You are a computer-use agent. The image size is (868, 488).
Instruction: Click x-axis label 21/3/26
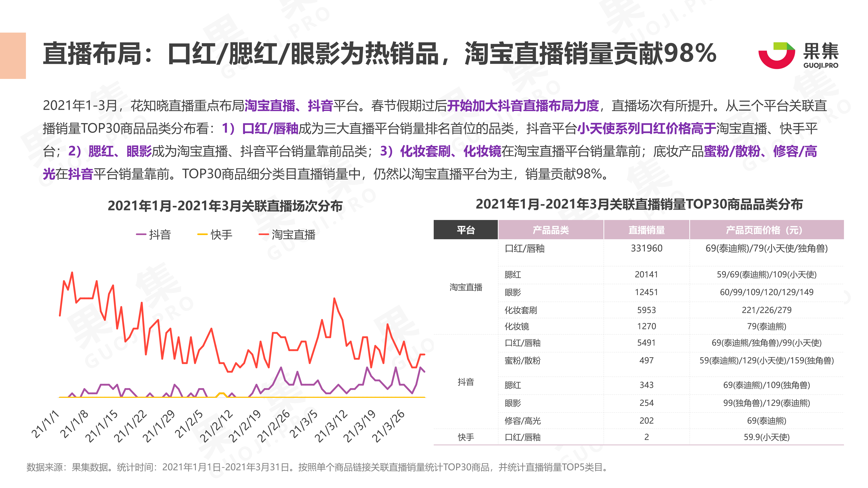(388, 426)
